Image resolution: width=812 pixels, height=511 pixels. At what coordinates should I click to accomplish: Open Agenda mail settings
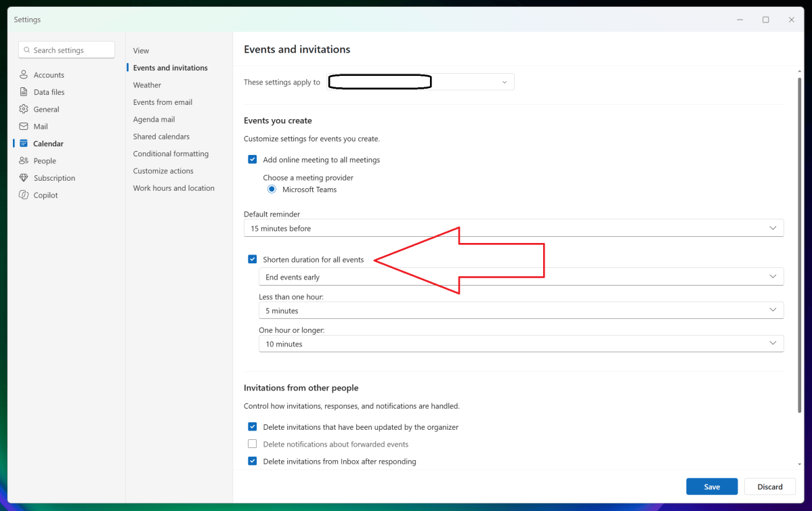coord(154,119)
